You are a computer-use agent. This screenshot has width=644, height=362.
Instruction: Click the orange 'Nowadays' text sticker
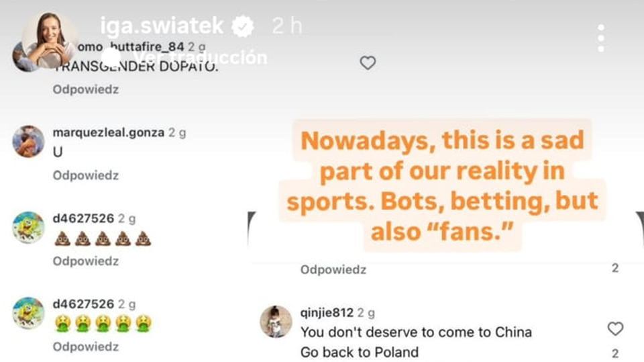tap(443, 186)
